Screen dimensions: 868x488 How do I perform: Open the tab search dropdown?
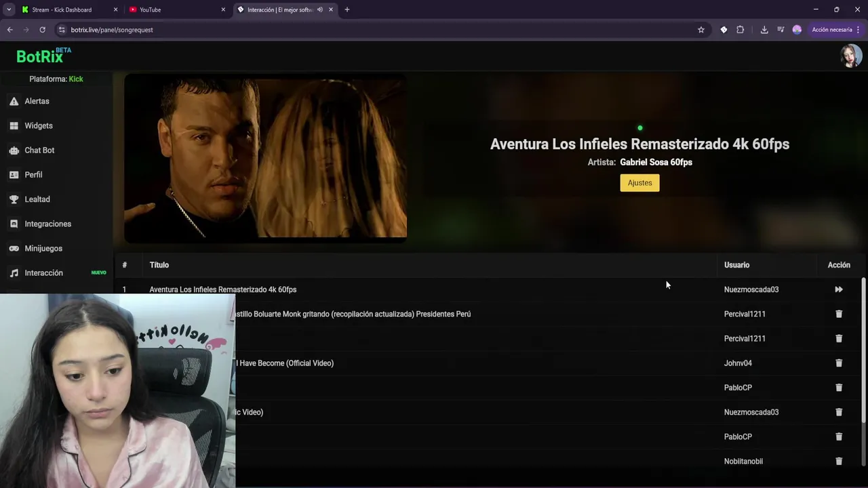pyautogui.click(x=9, y=9)
